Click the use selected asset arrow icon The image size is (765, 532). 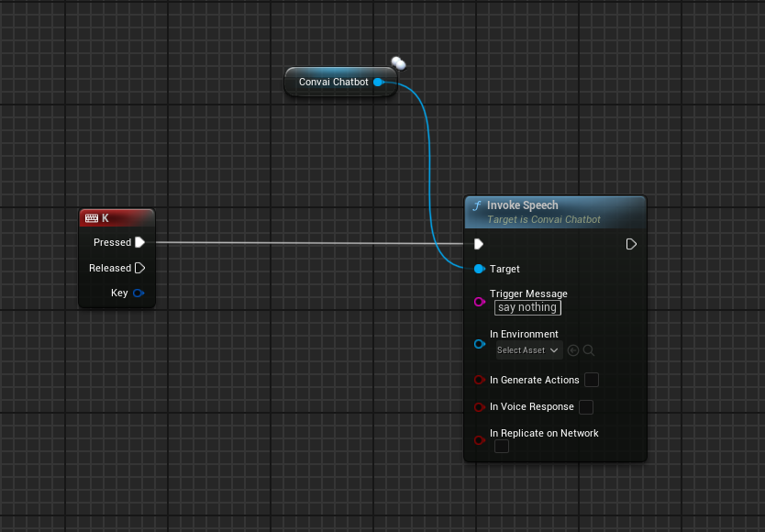point(573,350)
